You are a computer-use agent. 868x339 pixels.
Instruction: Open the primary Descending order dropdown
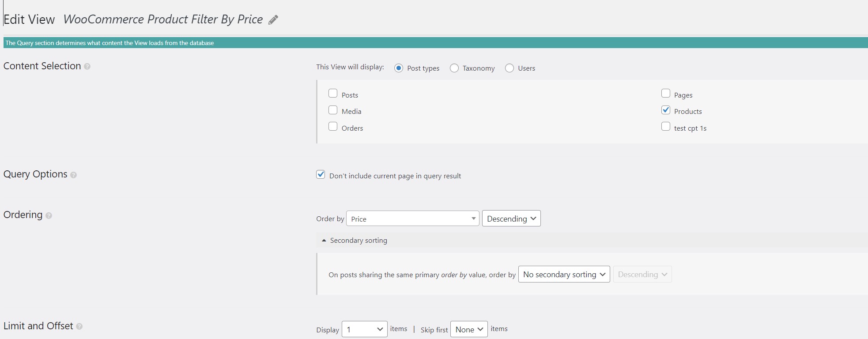coord(511,218)
